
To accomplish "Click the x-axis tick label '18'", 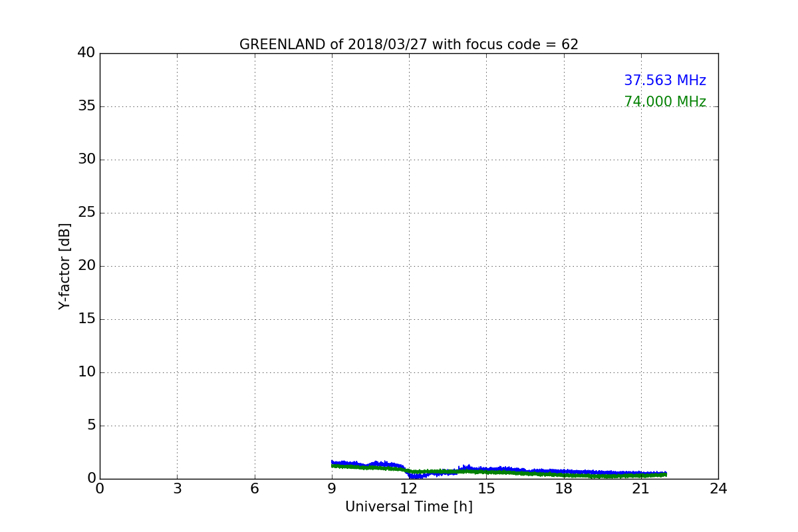I will pyautogui.click(x=564, y=489).
